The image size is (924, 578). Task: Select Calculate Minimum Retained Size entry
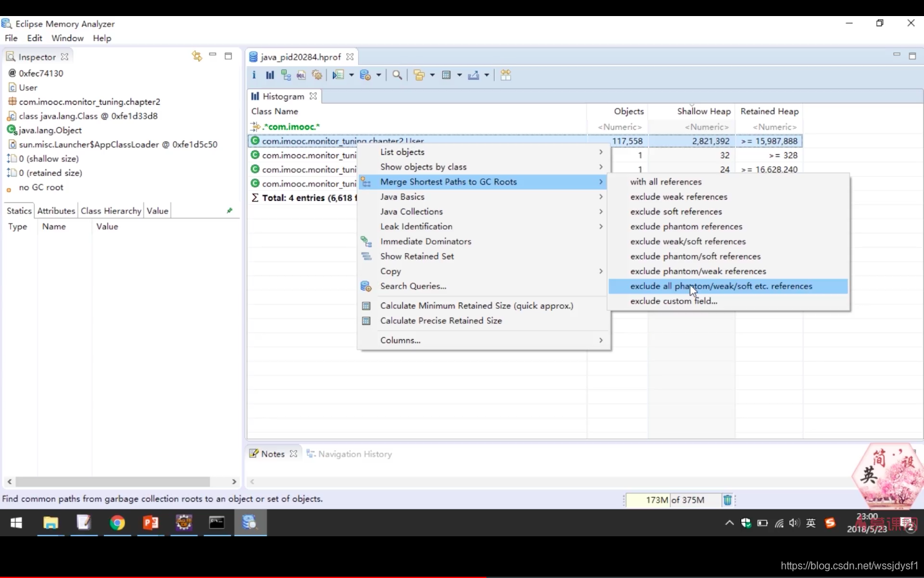tap(484, 306)
